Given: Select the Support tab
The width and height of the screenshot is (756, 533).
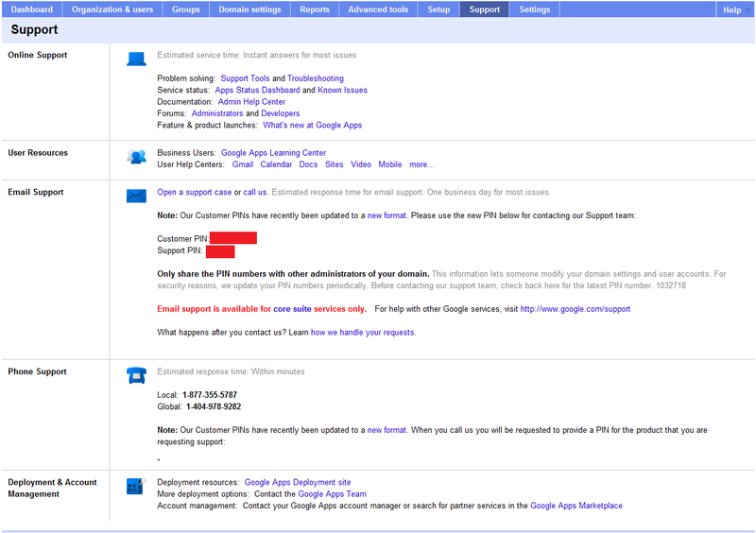Looking at the screenshot, I should coord(485,9).
